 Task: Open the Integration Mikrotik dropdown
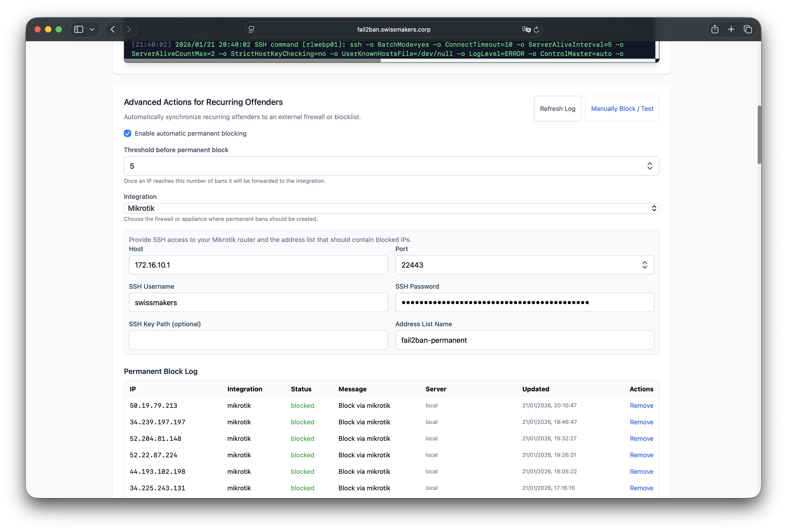391,208
